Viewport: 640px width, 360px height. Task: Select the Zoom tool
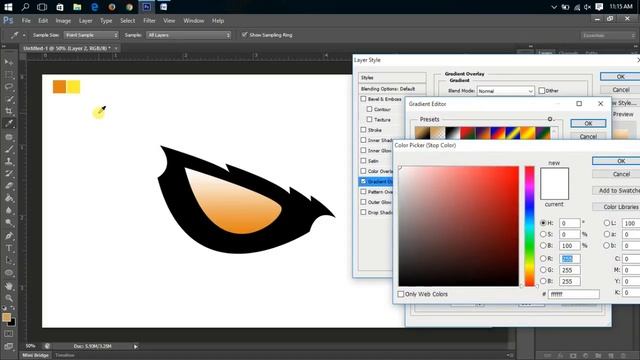coord(9,298)
